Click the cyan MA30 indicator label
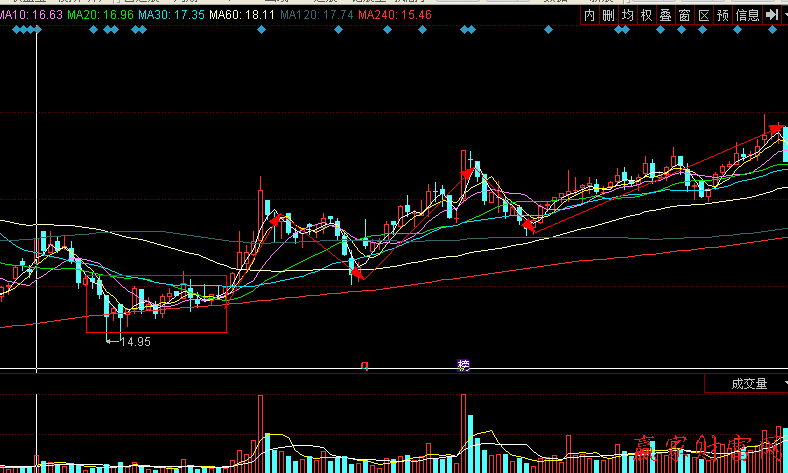Screen dimensions: 788x473 tap(172, 16)
